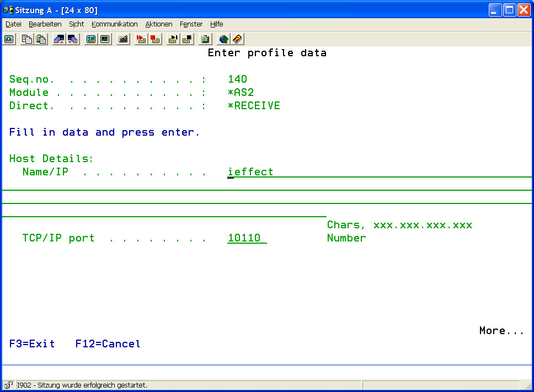Click the Stop macro recording icon

click(x=155, y=39)
